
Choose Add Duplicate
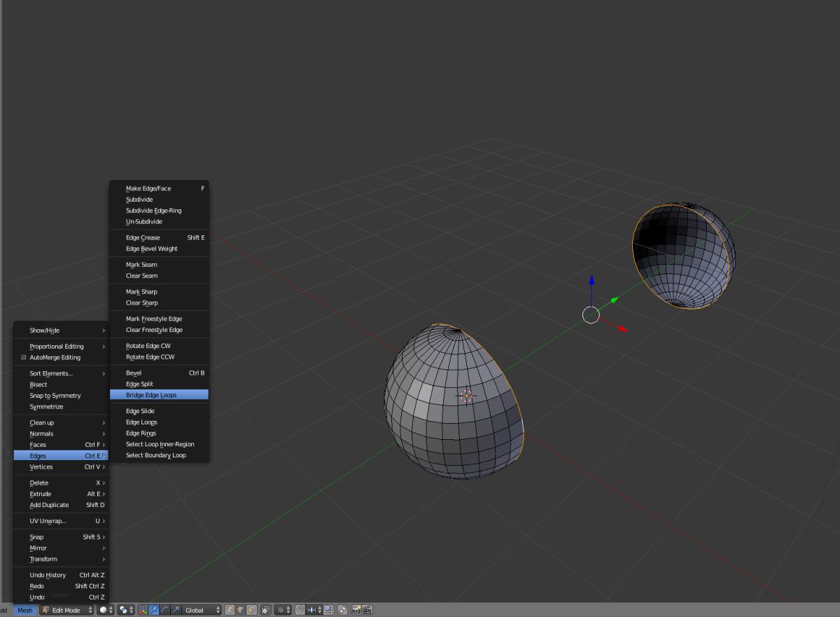pos(61,506)
